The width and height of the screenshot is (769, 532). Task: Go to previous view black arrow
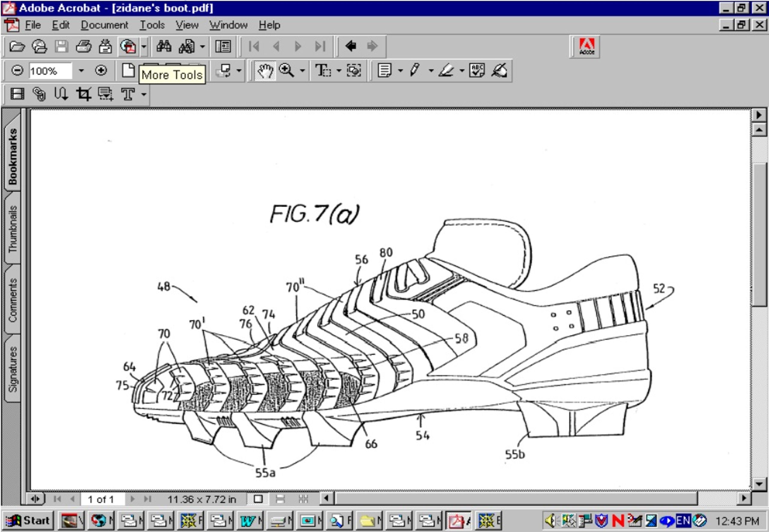tap(350, 46)
